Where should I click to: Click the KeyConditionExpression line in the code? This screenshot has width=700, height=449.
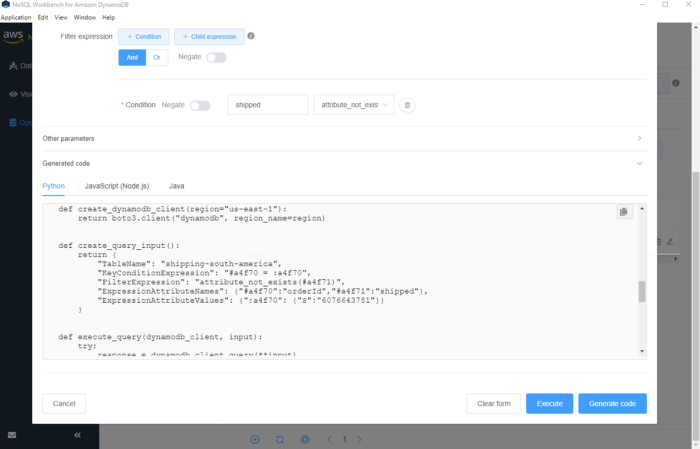(x=204, y=273)
